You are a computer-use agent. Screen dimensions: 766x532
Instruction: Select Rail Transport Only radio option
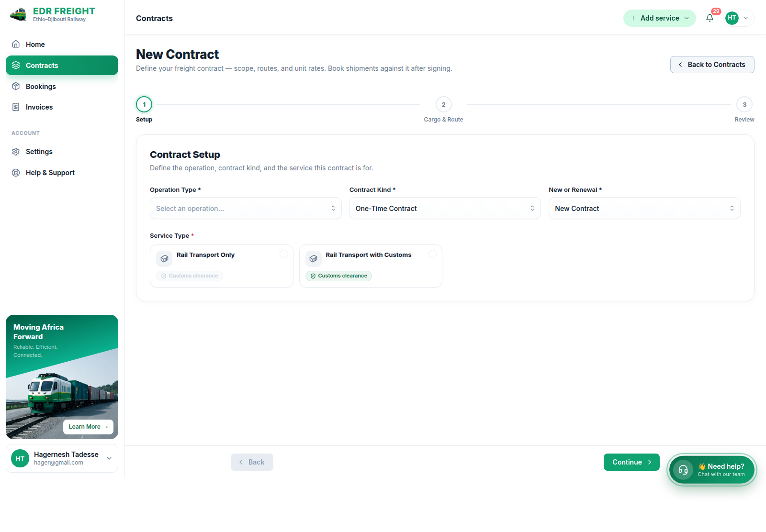point(284,254)
